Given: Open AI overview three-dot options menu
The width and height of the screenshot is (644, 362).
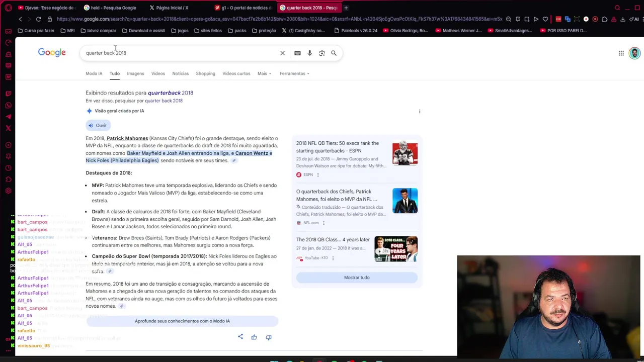Looking at the screenshot, I should tap(420, 111).
